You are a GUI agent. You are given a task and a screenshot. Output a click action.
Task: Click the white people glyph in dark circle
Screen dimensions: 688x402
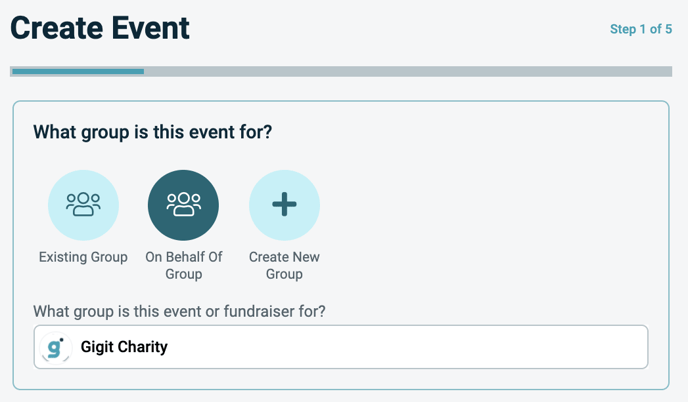(183, 204)
